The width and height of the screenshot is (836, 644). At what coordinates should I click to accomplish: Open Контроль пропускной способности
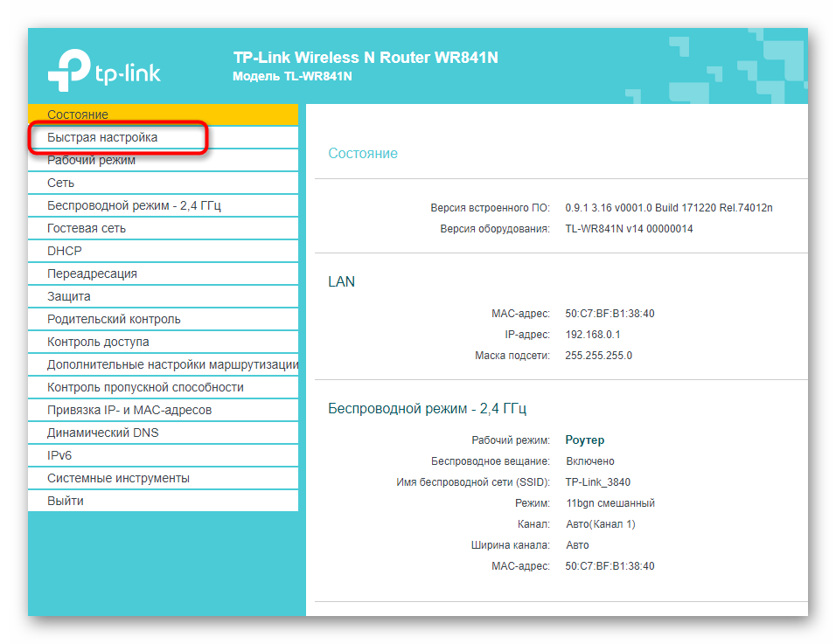click(145, 387)
